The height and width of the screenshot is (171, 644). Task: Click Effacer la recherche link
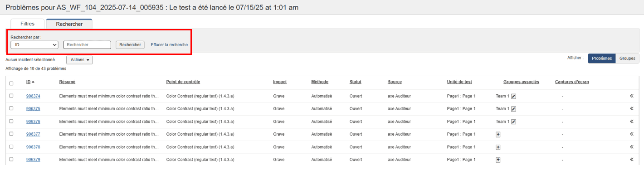pos(169,45)
